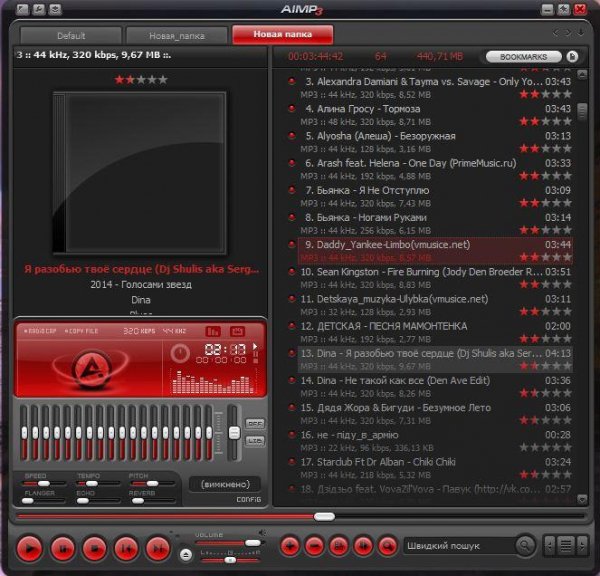Pause the current track
600x576 pixels.
[62, 548]
